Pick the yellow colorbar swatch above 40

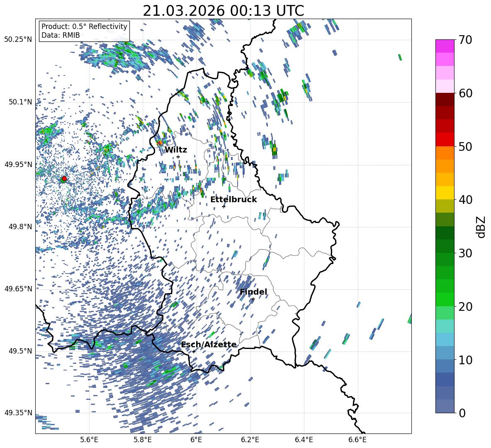(445, 193)
